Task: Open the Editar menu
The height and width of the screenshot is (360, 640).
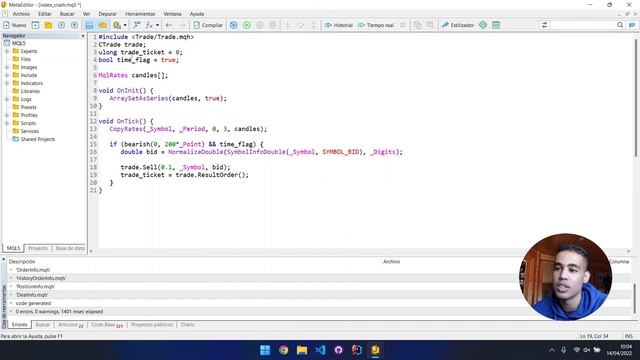Action: tap(44, 14)
